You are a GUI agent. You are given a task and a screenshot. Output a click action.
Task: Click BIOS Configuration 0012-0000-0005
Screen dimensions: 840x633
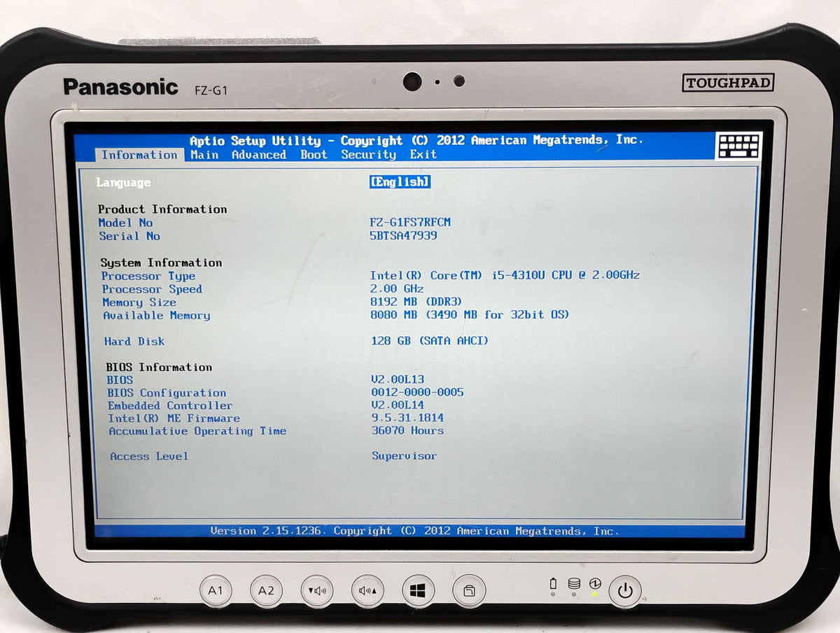click(417, 392)
